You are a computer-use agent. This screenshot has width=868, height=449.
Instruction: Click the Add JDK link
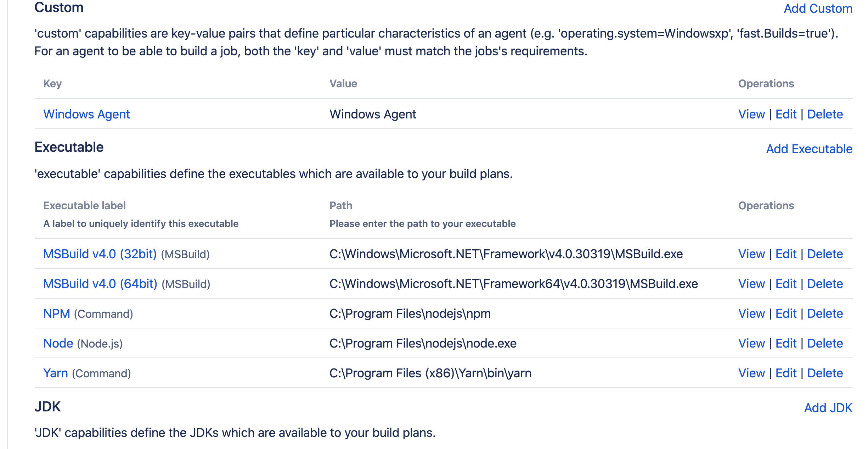coord(828,408)
